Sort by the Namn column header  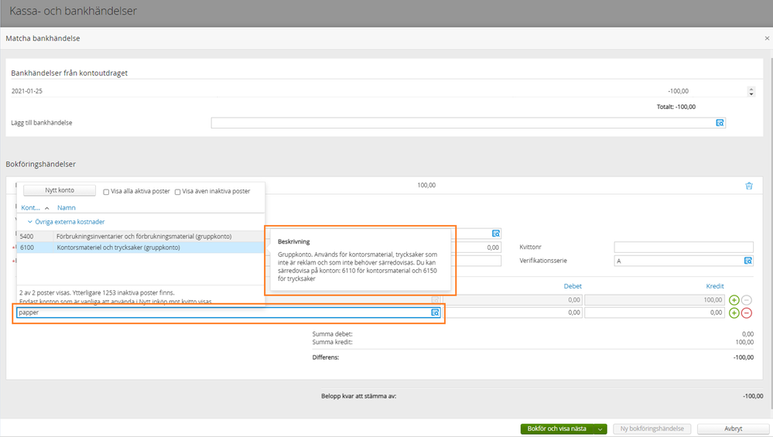pos(66,207)
